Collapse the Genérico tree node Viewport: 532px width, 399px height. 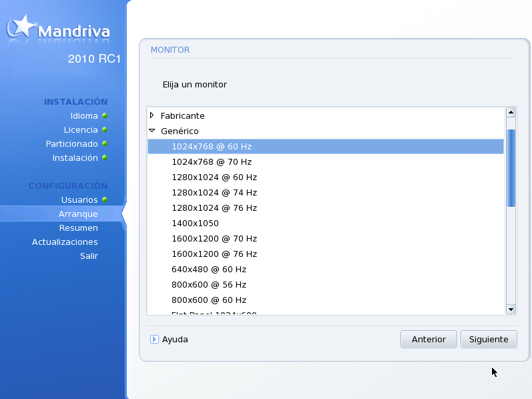point(152,131)
